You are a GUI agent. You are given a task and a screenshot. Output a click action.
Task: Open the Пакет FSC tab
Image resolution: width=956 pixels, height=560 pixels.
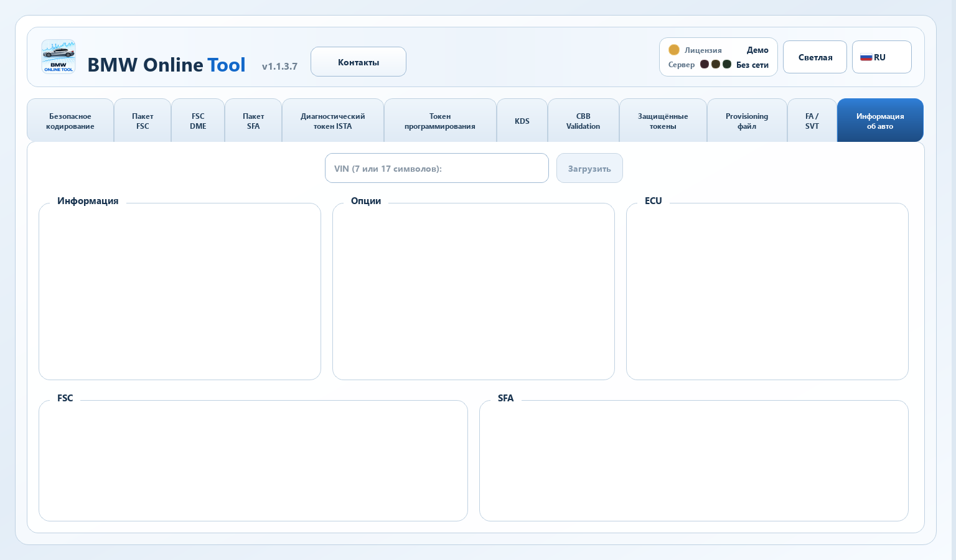[x=143, y=121]
